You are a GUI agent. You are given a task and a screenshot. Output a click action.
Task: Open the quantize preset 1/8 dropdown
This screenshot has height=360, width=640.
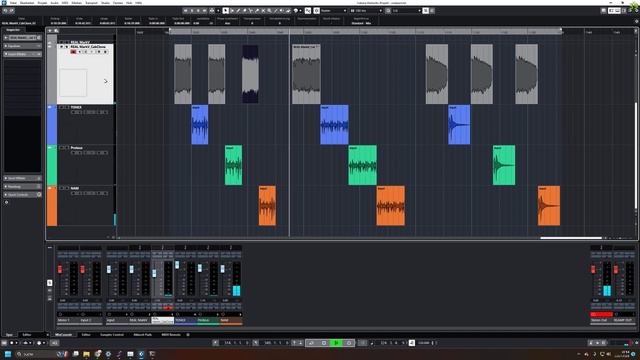(x=407, y=11)
